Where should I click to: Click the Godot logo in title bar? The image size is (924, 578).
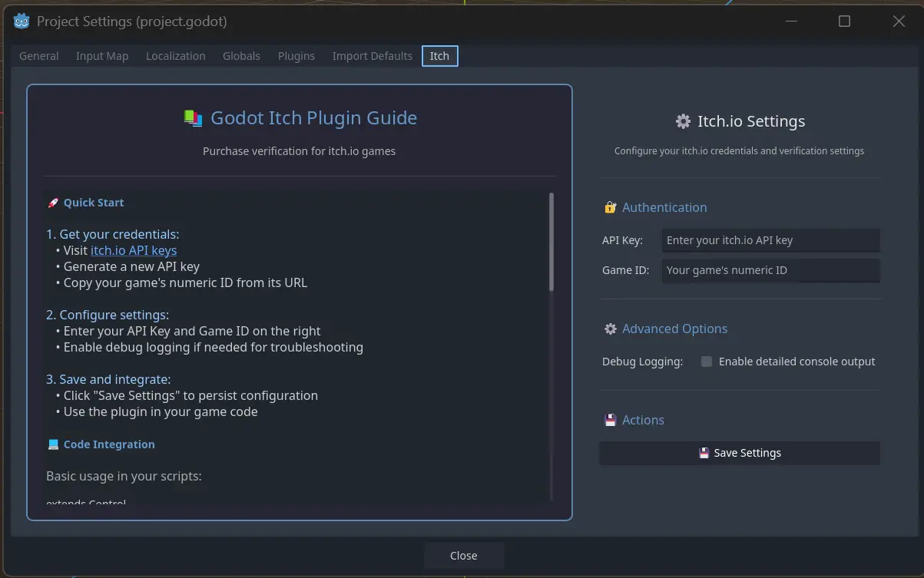pyautogui.click(x=22, y=21)
